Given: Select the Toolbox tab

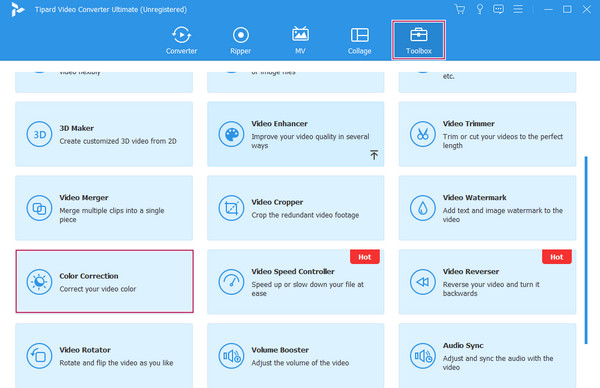Looking at the screenshot, I should tap(419, 40).
